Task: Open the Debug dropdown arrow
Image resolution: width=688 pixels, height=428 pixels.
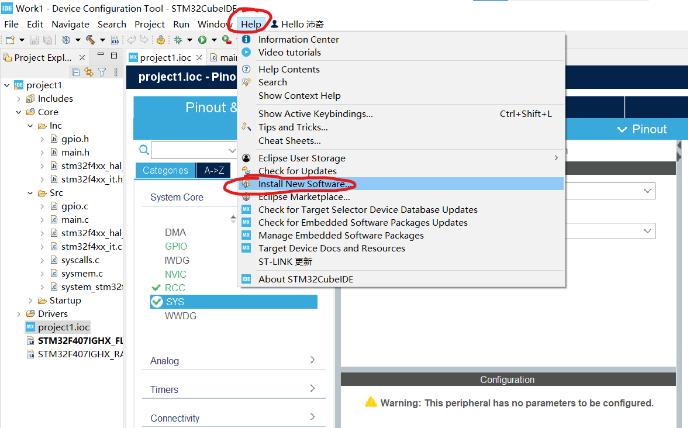Action: click(x=190, y=40)
